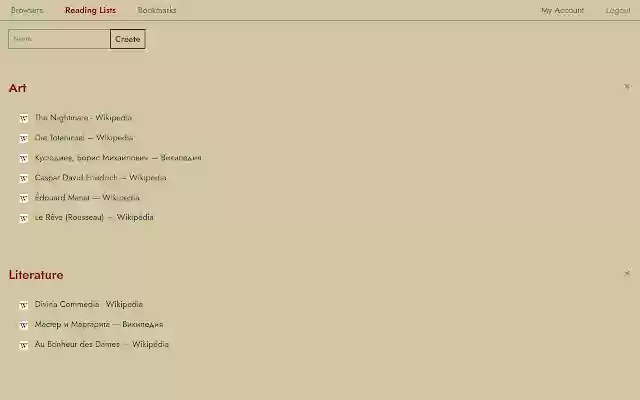Open My Account page
Image resolution: width=640 pixels, height=400 pixels.
tap(562, 10)
